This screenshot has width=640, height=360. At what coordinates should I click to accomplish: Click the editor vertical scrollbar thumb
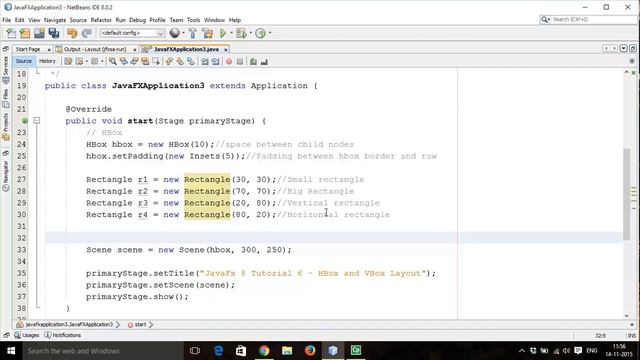pos(627,194)
